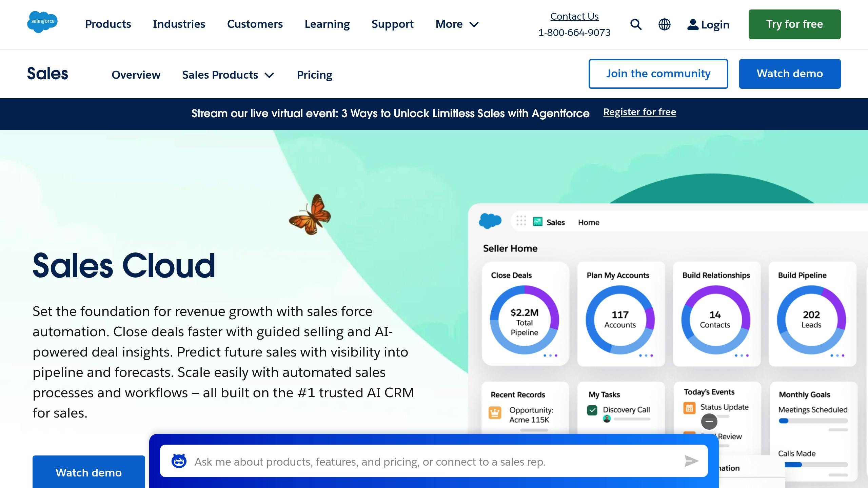868x488 pixels.
Task: Click the Recent Records heading
Action: tap(518, 395)
